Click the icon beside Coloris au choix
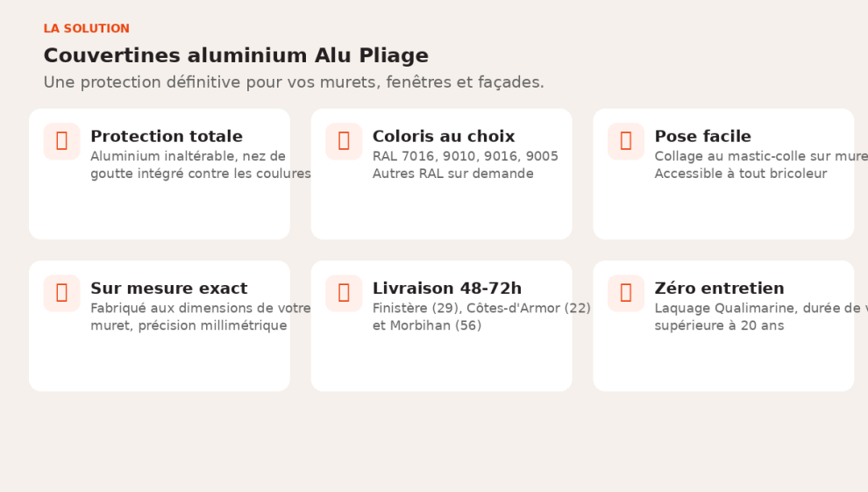Viewport: 868px width, 492px height. tap(344, 141)
